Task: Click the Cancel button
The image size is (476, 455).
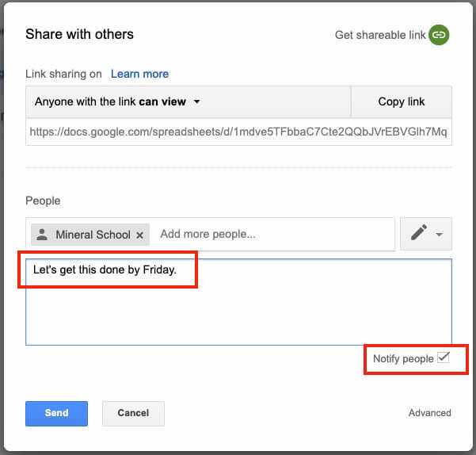Action: coord(133,413)
